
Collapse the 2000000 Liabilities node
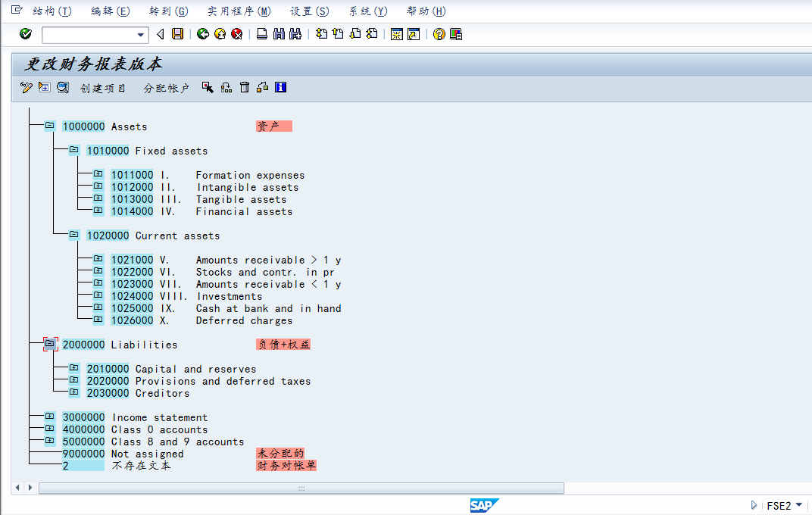(50, 343)
